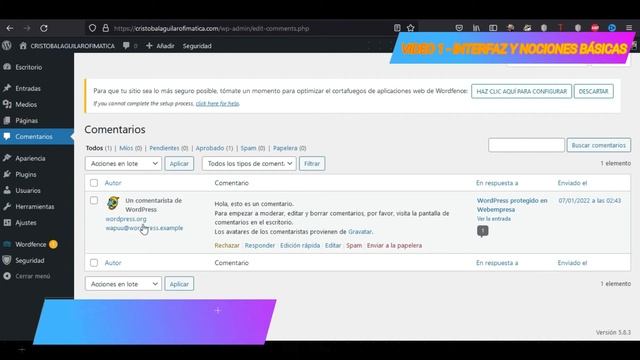Viewport: 640px width, 360px height.
Task: Sort by En respuesta a header
Action: [x=497, y=183]
